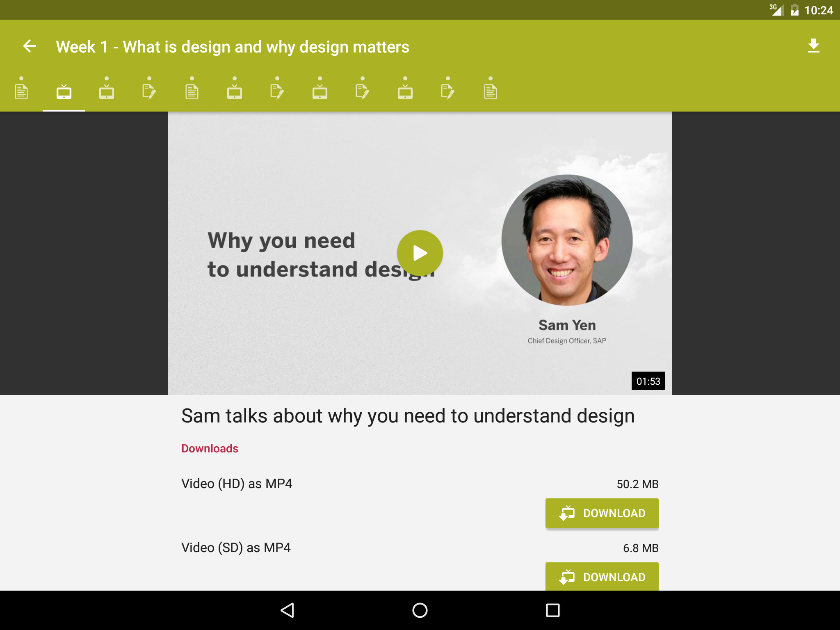This screenshot has width=840, height=630.
Task: Download the Video (HD) as MP4
Action: coord(602,513)
